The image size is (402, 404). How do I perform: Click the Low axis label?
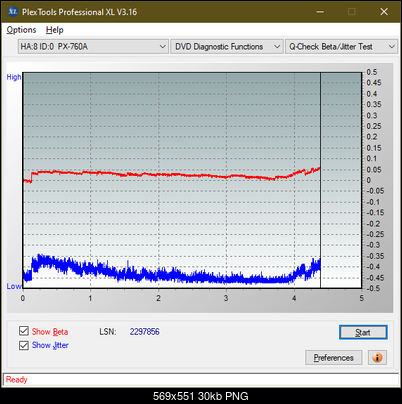pos(14,286)
